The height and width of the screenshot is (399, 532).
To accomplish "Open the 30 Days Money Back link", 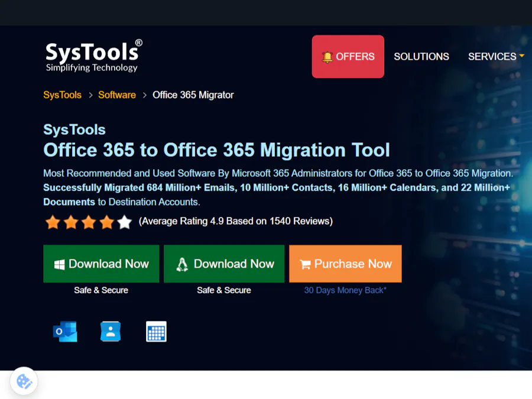I will pos(345,290).
